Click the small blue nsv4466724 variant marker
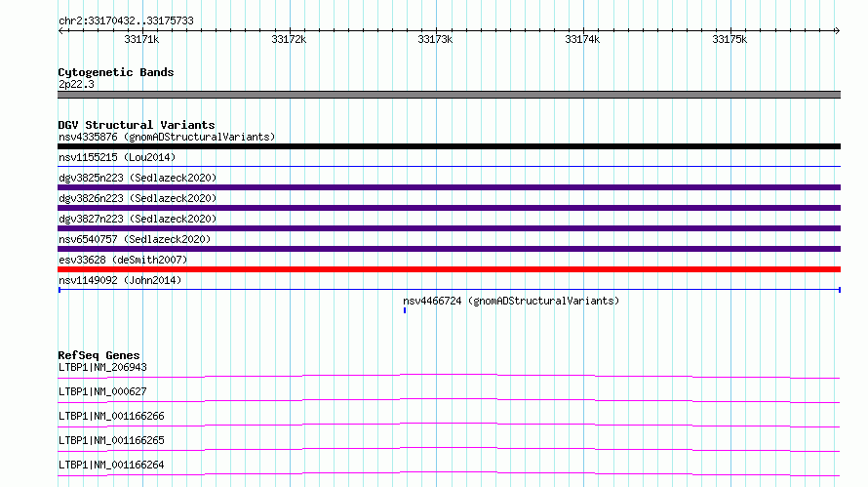 tap(405, 310)
